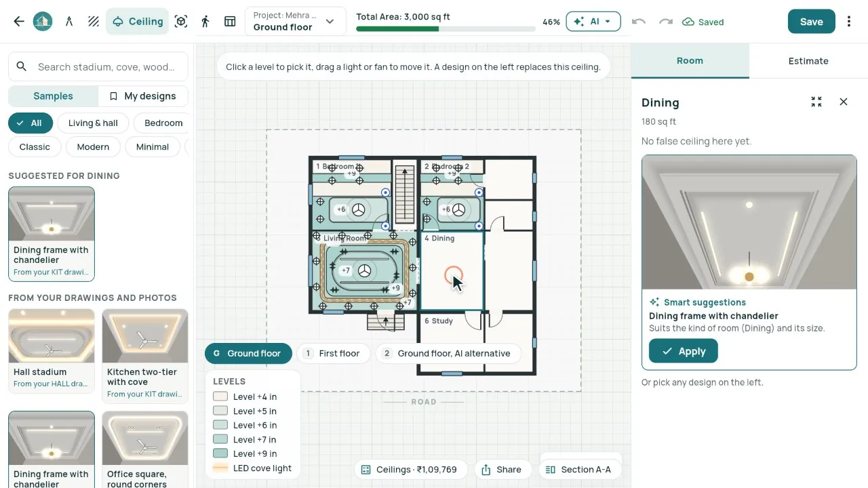868x488 pixels.
Task: Focus the ceiling design search field
Action: pos(98,66)
